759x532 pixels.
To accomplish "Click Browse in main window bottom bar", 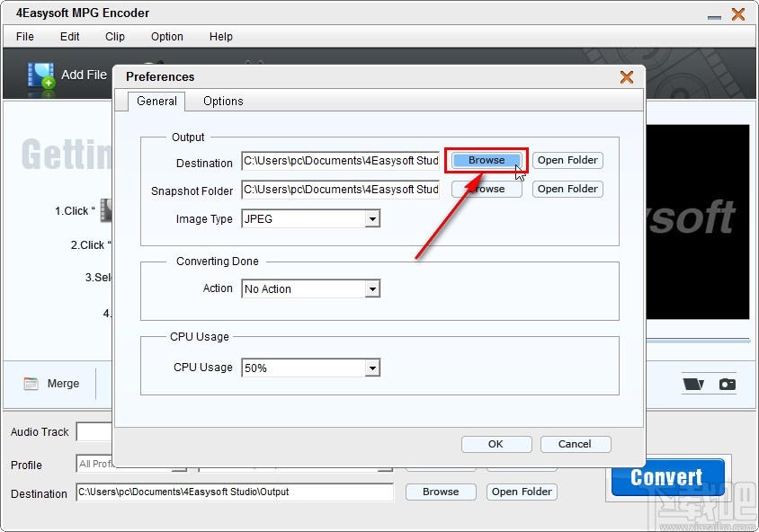I will pyautogui.click(x=441, y=492).
